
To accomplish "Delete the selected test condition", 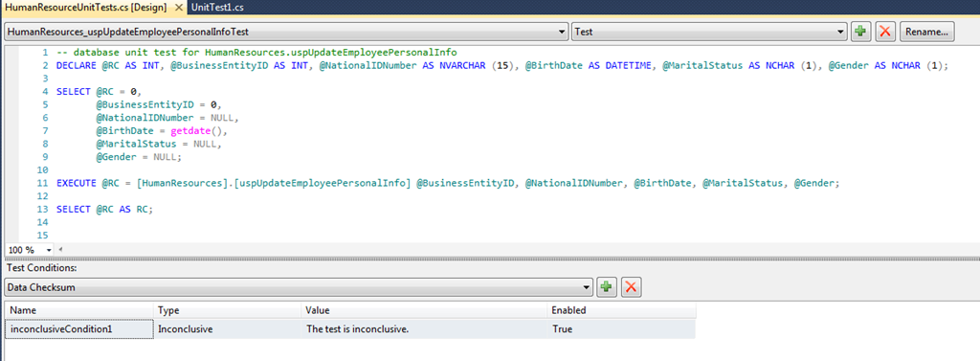I will coord(631,287).
